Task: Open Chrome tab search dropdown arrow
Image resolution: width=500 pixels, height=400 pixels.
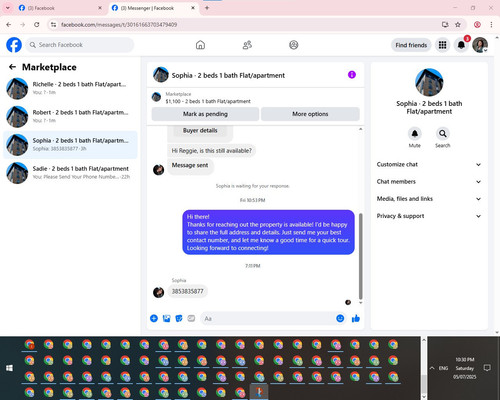Action: pos(8,8)
